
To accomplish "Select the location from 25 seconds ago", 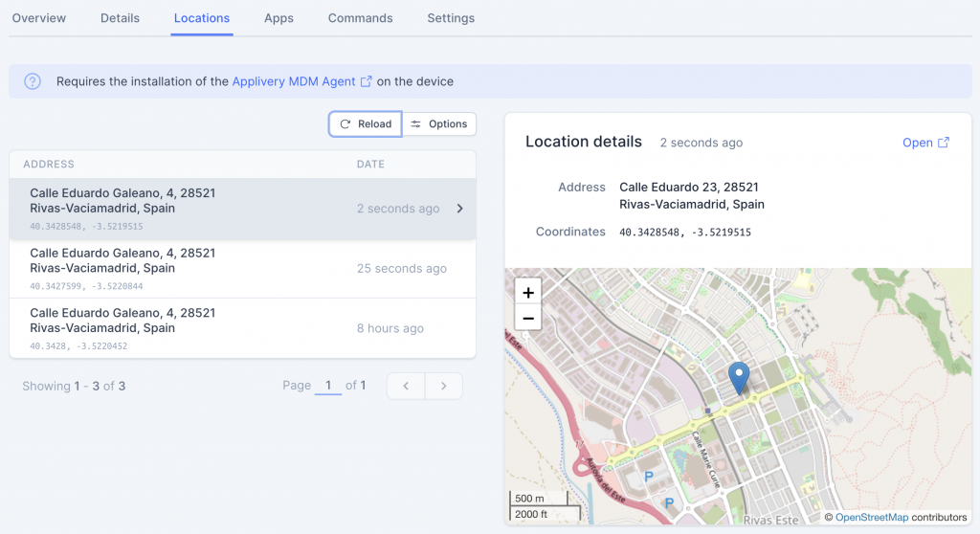I will click(242, 268).
